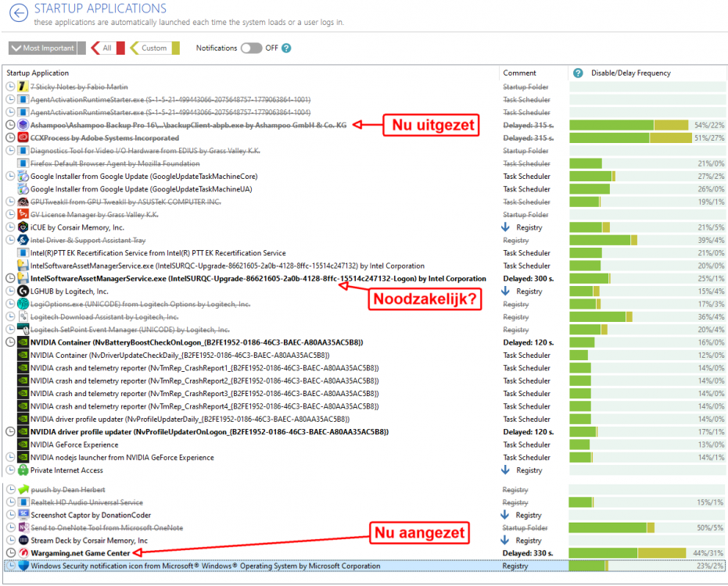The image size is (728, 586).
Task: Click the Private Internet Access icon
Action: point(23,470)
